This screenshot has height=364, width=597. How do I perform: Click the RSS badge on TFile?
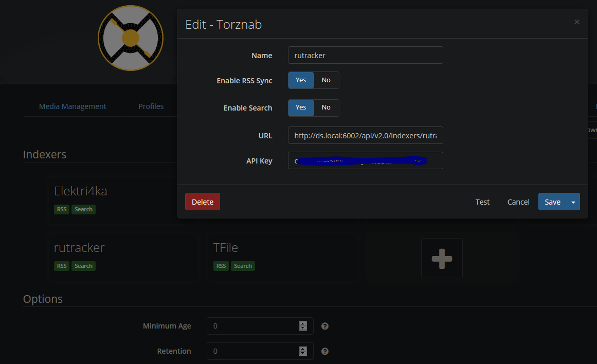(x=221, y=266)
